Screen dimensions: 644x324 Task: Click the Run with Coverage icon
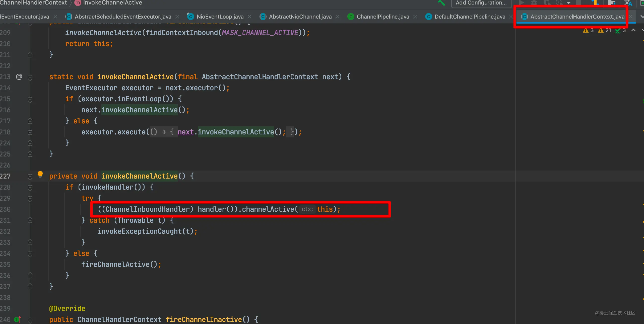(547, 3)
